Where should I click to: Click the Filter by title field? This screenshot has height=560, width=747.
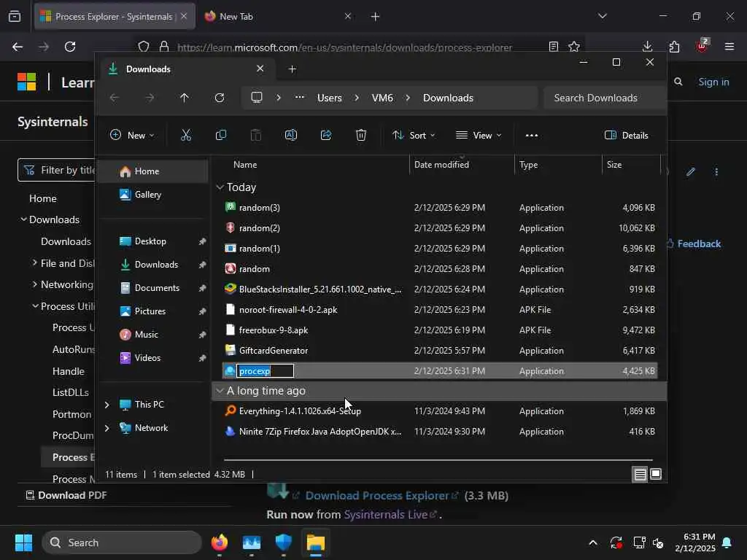point(57,170)
